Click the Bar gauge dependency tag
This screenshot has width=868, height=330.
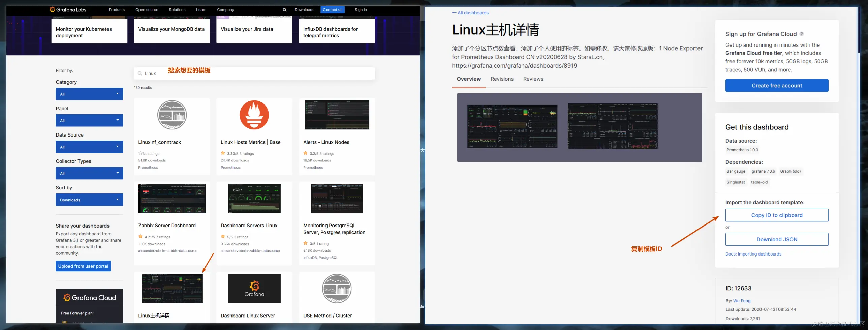coord(736,171)
